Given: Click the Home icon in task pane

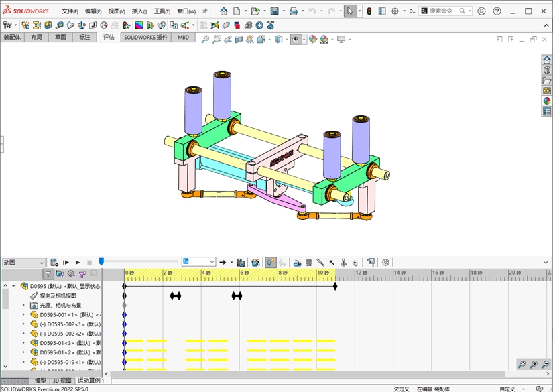Looking at the screenshot, I should click(547, 60).
